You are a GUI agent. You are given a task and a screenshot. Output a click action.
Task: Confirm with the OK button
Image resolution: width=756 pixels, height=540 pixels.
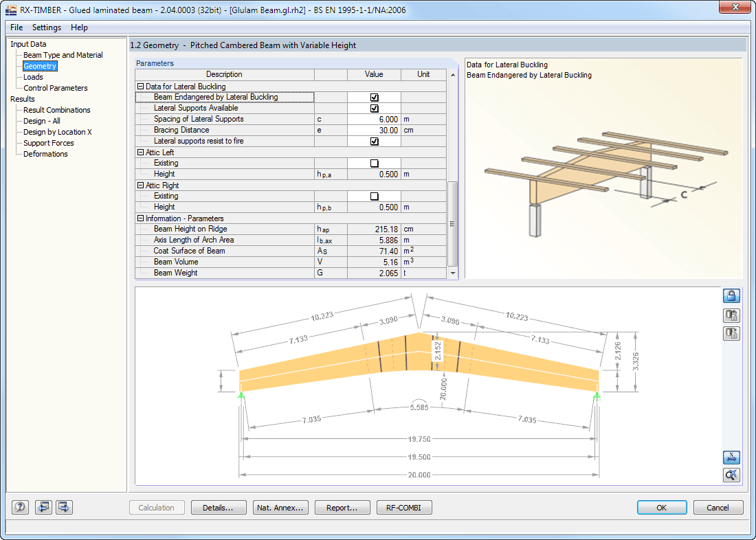(661, 508)
